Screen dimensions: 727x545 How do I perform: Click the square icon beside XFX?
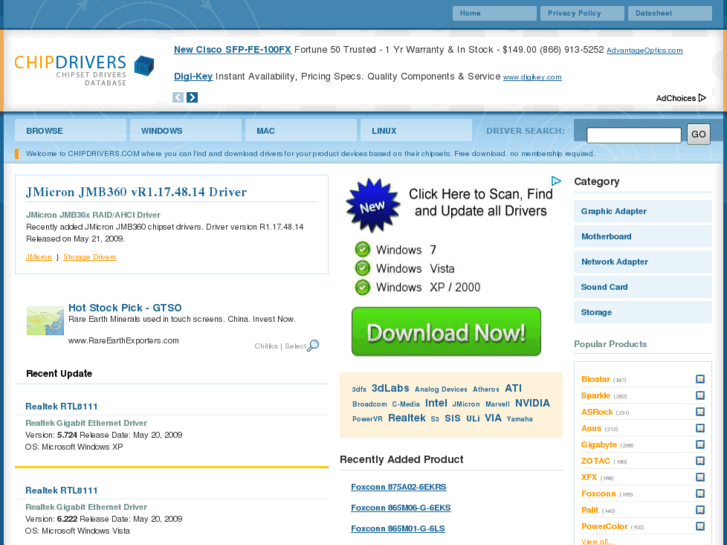700,477
